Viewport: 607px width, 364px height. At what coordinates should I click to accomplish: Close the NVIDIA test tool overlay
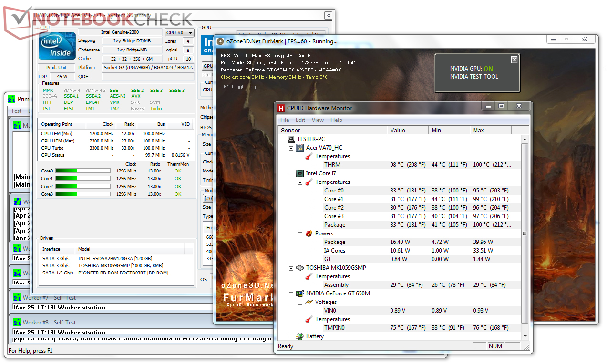514,60
